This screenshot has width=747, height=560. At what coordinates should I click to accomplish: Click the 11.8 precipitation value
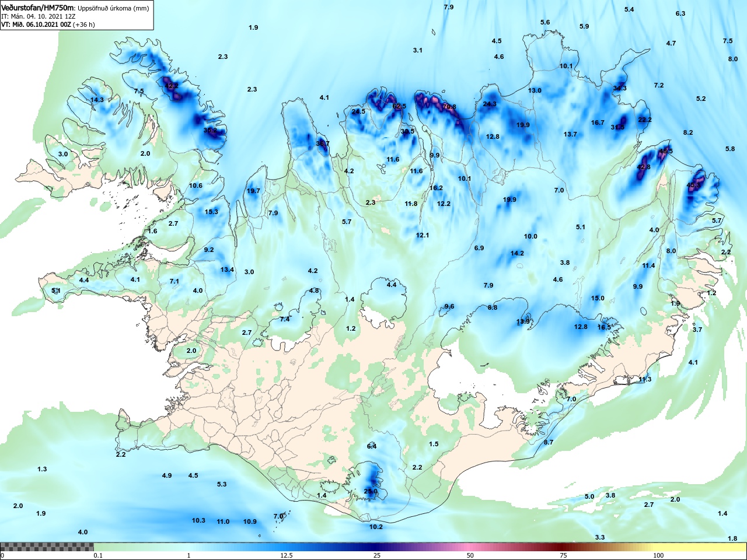pos(411,204)
